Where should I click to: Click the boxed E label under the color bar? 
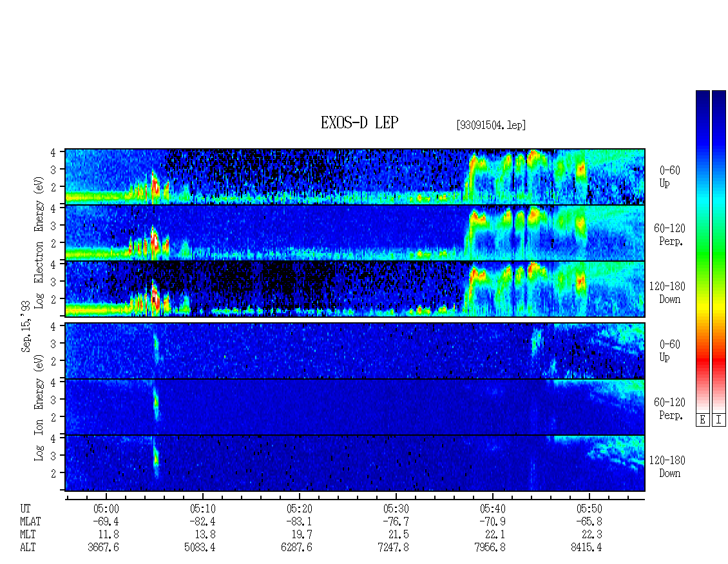[x=702, y=420]
